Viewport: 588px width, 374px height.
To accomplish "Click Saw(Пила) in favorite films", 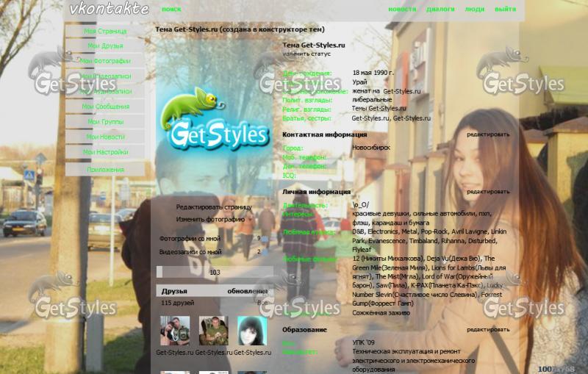I will pyautogui.click(x=392, y=285).
